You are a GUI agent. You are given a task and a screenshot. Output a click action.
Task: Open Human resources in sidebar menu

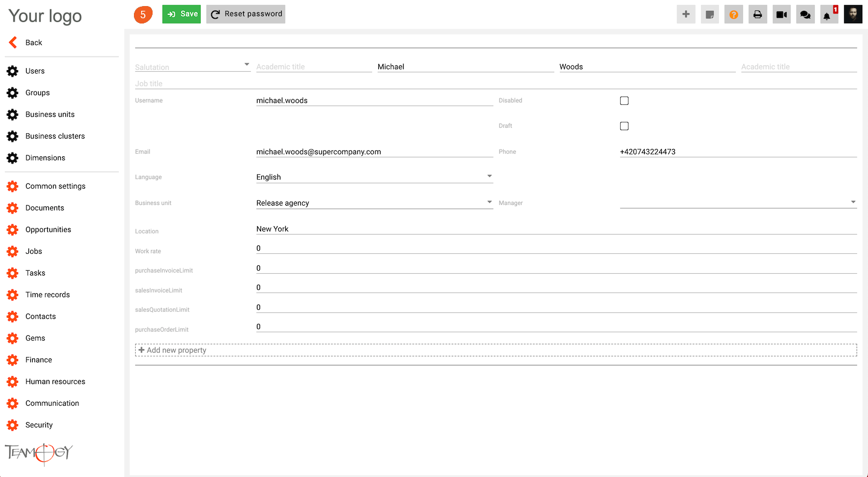55,382
